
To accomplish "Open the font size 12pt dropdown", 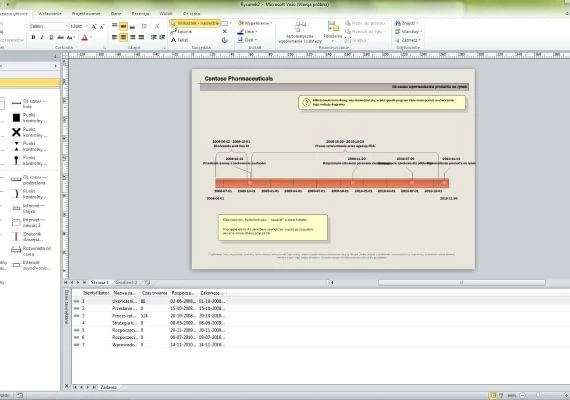I will coord(86,26).
